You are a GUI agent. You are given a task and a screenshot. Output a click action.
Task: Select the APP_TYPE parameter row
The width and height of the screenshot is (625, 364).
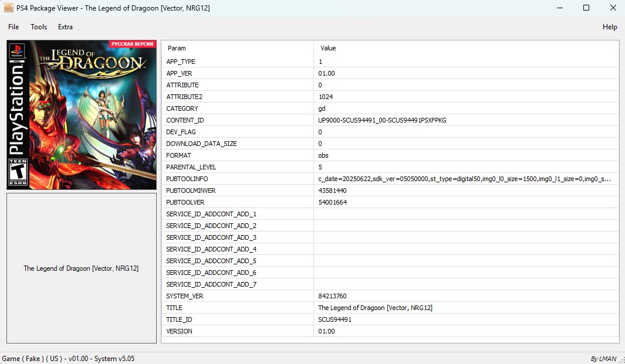pyautogui.click(x=390, y=62)
